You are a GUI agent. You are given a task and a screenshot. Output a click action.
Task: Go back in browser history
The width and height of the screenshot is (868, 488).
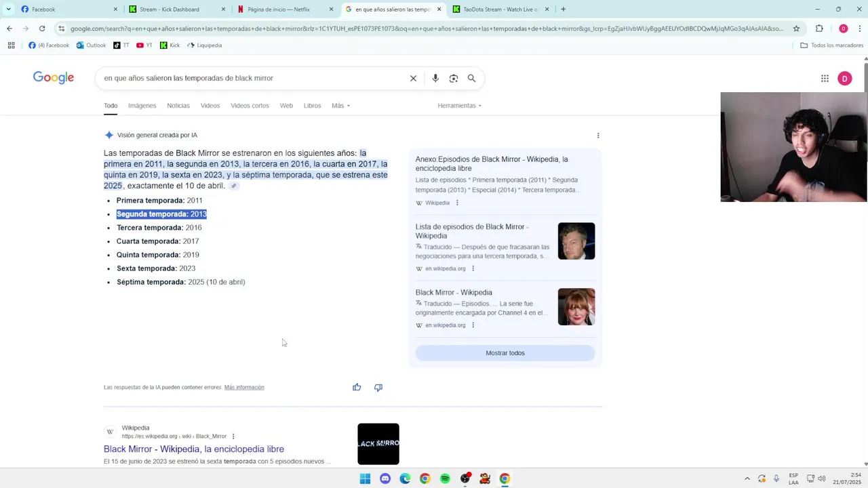[x=9, y=28]
